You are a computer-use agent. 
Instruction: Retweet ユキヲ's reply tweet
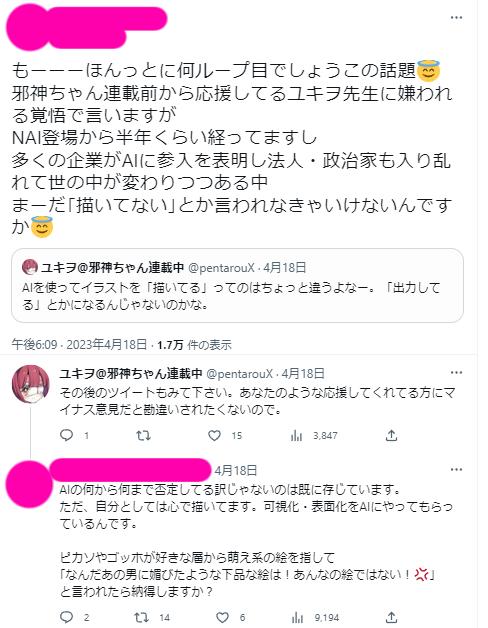(x=143, y=435)
